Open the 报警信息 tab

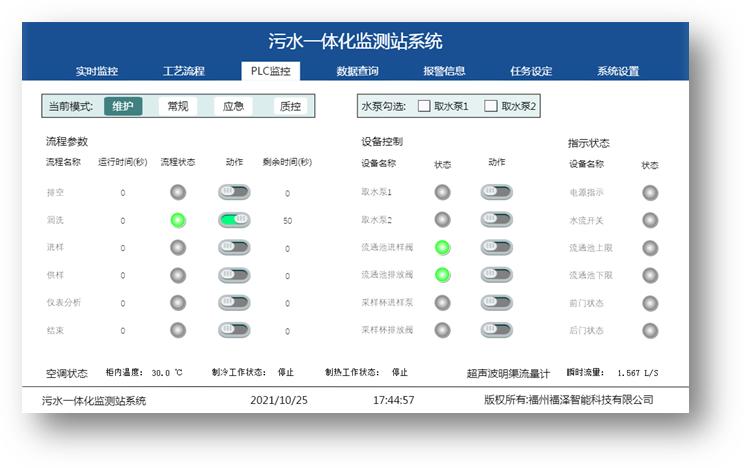pos(444,71)
